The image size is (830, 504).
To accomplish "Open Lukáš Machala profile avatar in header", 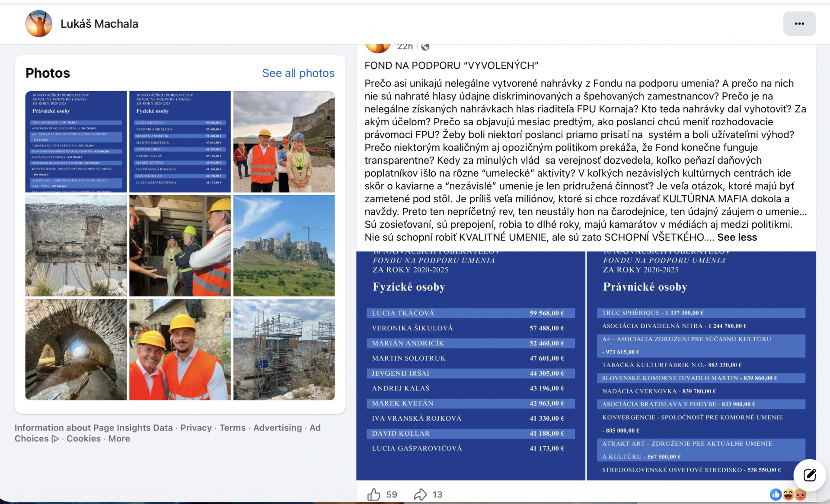I will (x=39, y=24).
